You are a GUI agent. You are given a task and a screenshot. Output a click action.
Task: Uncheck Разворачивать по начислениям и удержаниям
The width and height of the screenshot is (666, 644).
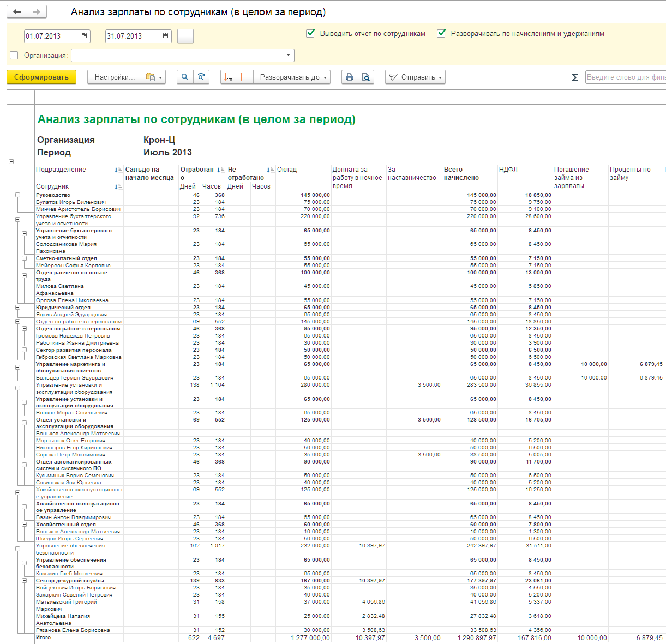click(441, 33)
